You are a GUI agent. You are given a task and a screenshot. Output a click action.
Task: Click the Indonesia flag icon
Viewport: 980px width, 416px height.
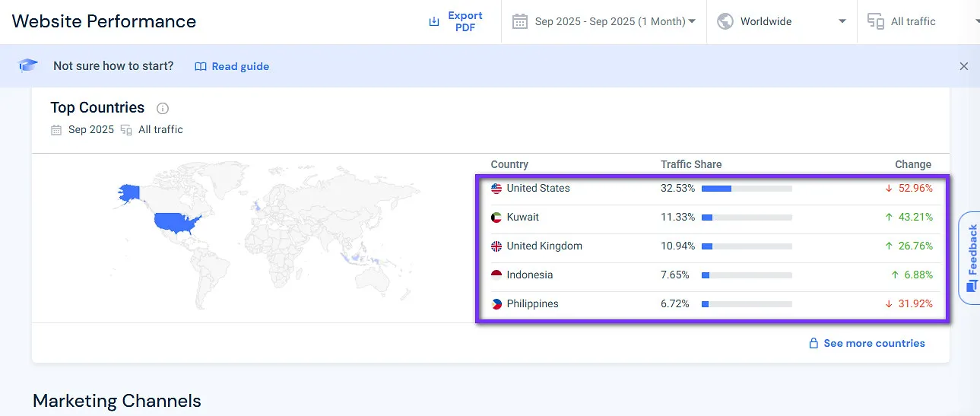click(496, 275)
